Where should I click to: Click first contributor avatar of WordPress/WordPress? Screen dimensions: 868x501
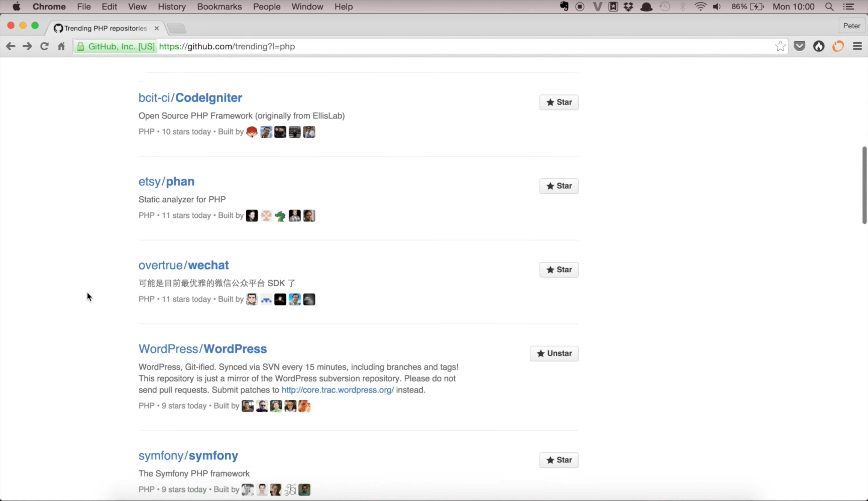(x=247, y=406)
